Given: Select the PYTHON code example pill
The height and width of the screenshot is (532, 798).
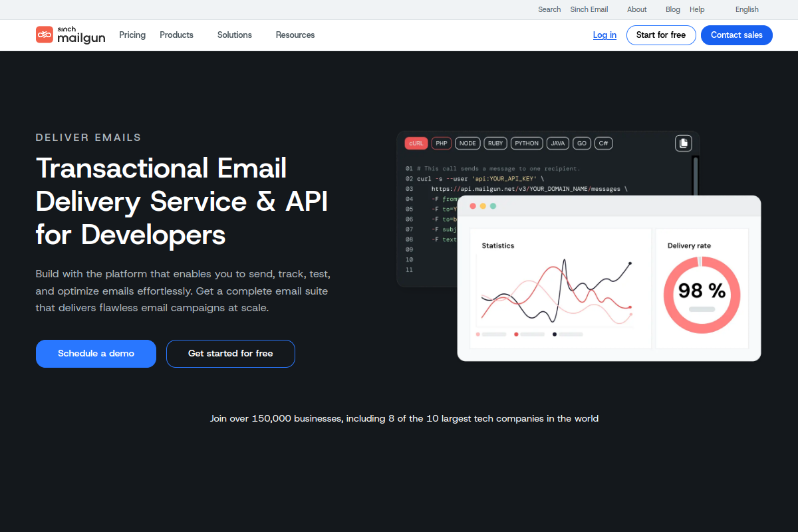Looking at the screenshot, I should click(527, 143).
